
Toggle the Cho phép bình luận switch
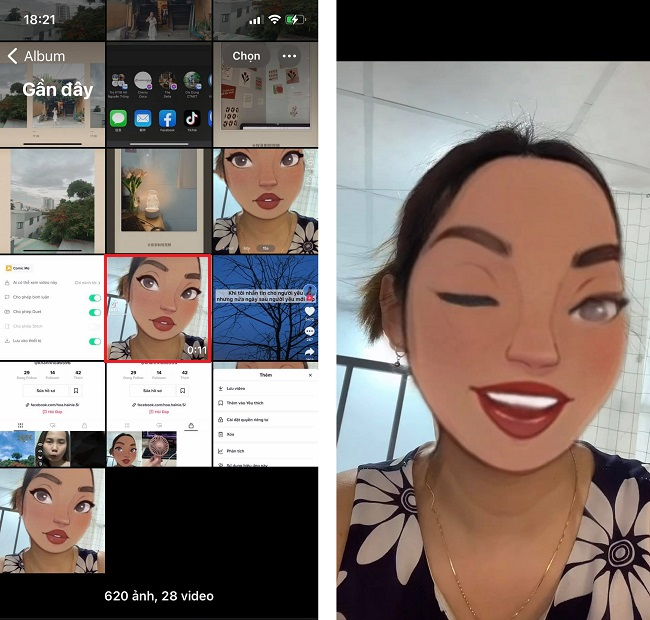95,298
